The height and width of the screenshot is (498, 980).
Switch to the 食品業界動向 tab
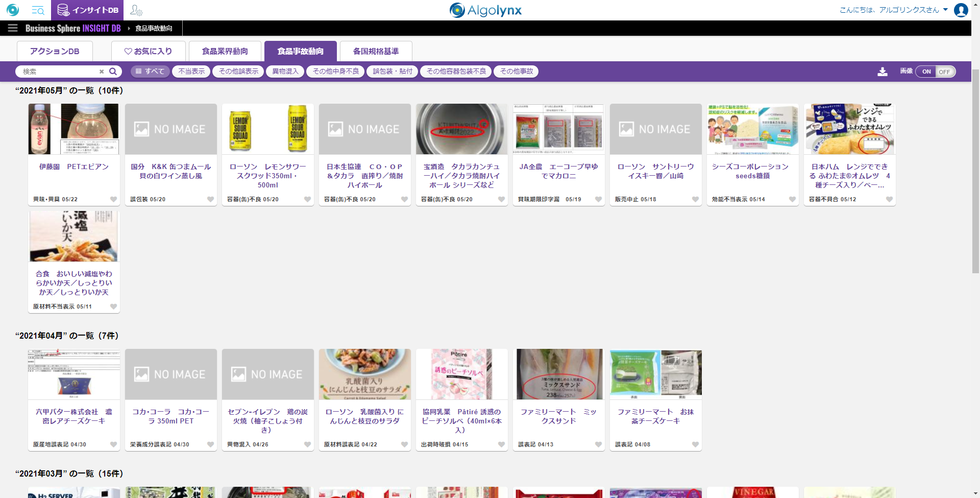coord(225,51)
